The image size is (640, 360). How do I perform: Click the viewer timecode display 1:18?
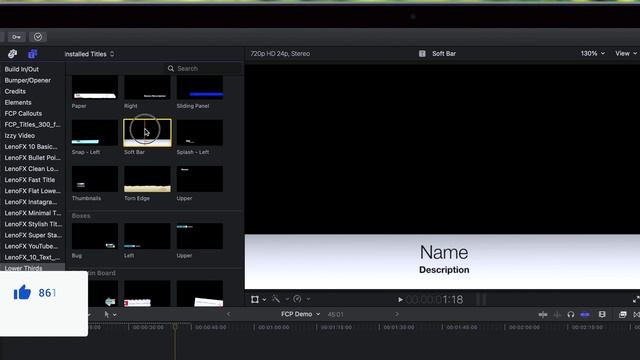[435, 300]
